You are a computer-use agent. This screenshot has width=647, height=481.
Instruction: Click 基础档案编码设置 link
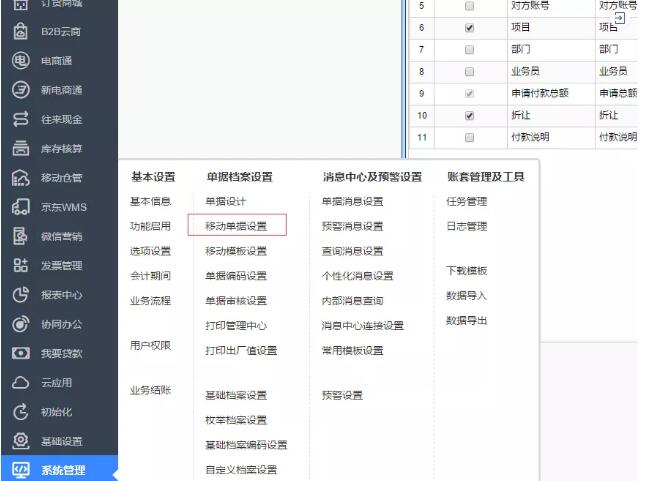coord(246,445)
